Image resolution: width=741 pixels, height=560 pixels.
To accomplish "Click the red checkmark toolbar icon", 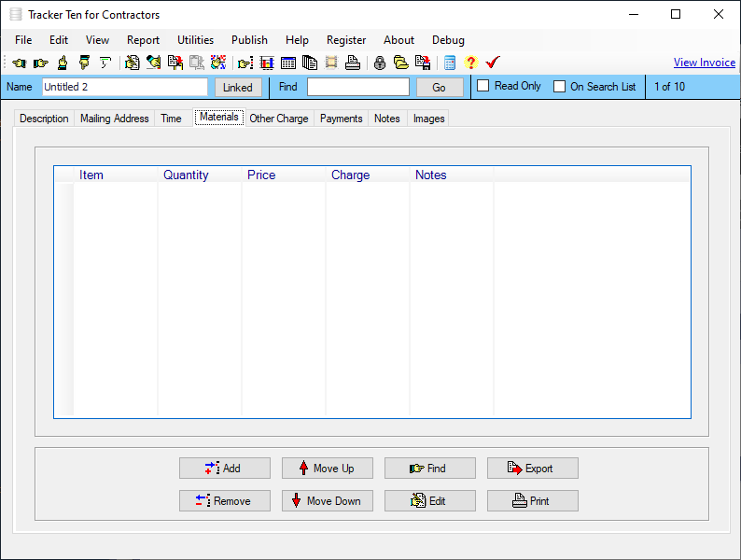I will (x=493, y=63).
